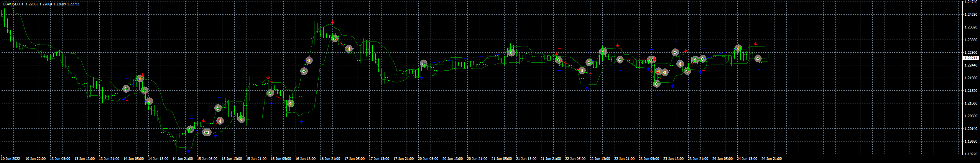This screenshot has width=980, height=163.
Task: Click the 23 Jun 21:00 time label
Action: [698, 158]
